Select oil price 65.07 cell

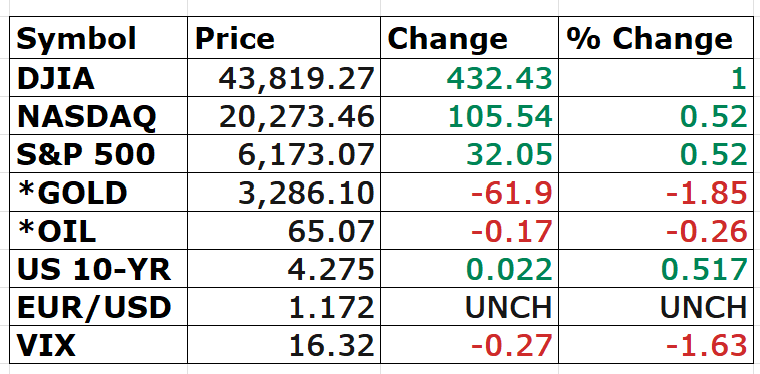pyautogui.click(x=284, y=230)
